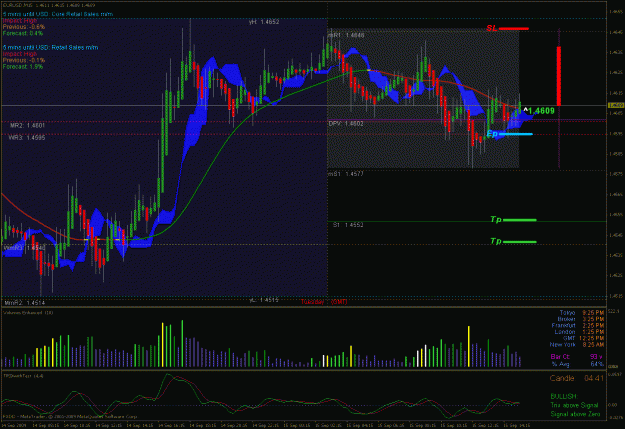Viewport: 625px width, 429px height.
Task: Click the 'Forecast: 0.4%' news value
Action: point(23,33)
